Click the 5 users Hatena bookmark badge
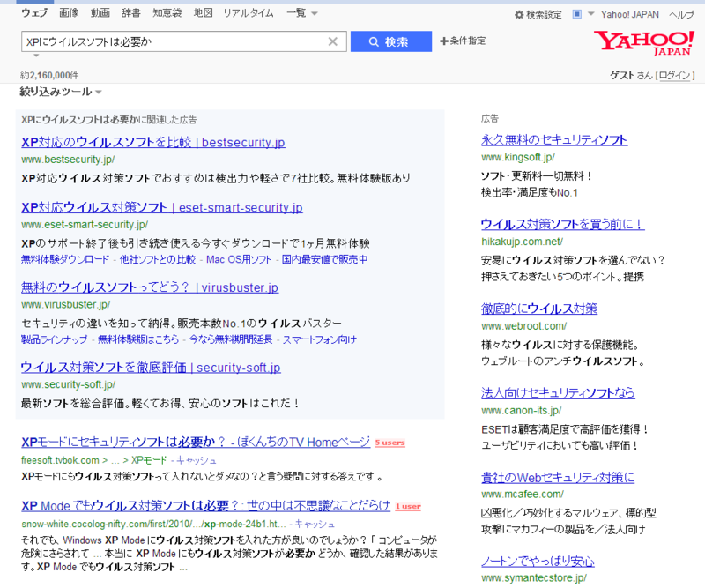 pos(390,442)
